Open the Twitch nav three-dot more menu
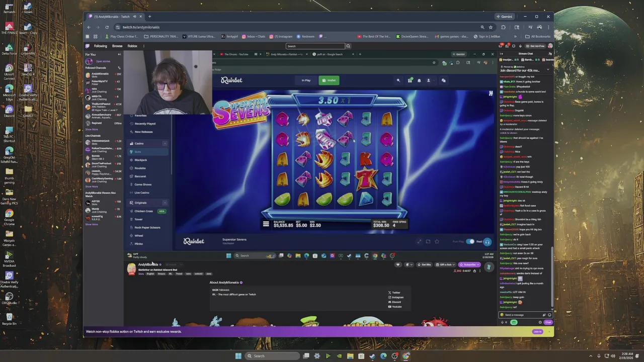 (144, 46)
